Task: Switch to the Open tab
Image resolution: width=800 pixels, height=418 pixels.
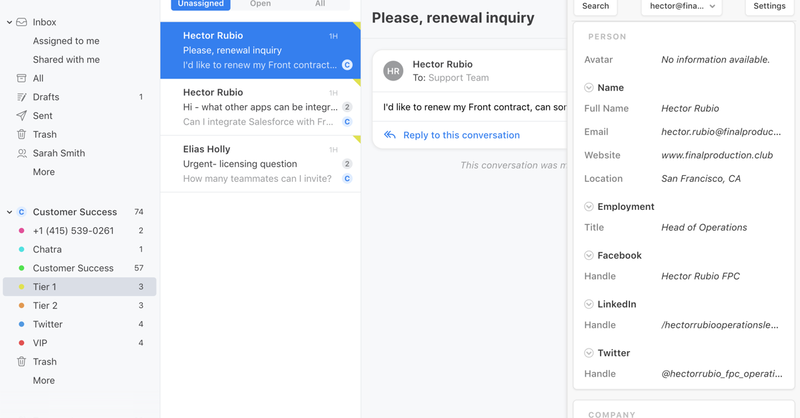Action: click(260, 4)
